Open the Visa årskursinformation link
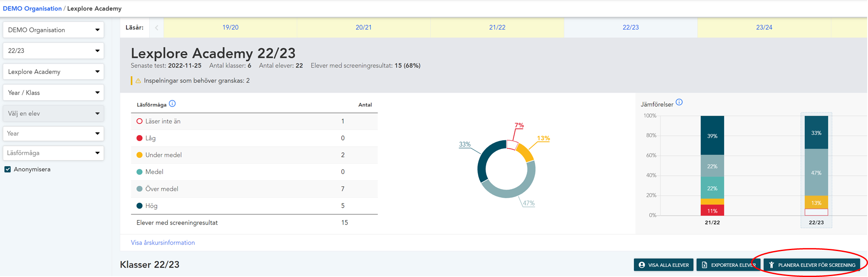Image resolution: width=868 pixels, height=277 pixels. (163, 243)
